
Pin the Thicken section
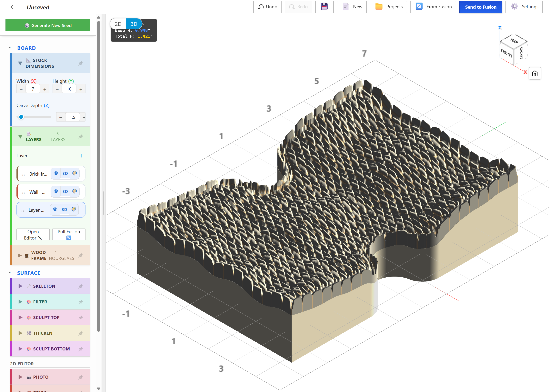[x=81, y=333]
